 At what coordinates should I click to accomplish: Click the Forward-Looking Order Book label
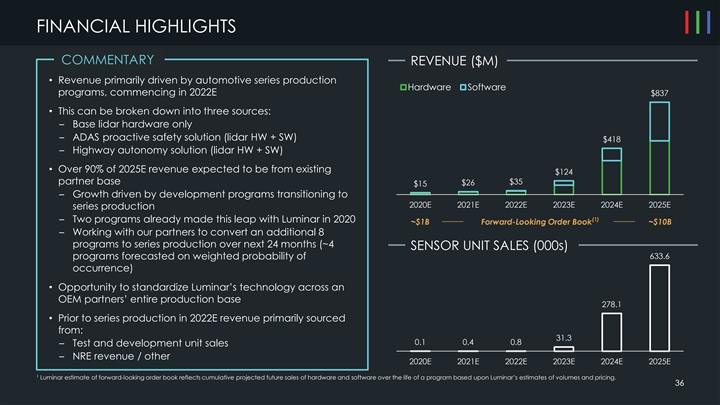click(x=539, y=221)
